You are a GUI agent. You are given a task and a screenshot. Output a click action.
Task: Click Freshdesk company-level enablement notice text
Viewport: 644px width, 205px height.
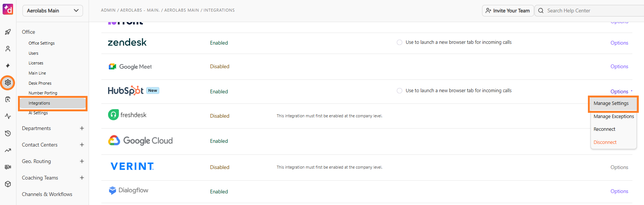pos(329,116)
